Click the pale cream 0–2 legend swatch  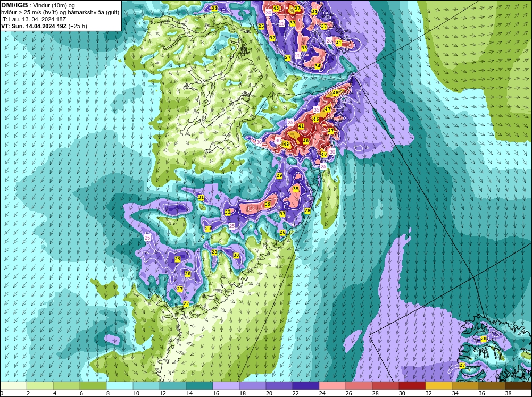13,386
